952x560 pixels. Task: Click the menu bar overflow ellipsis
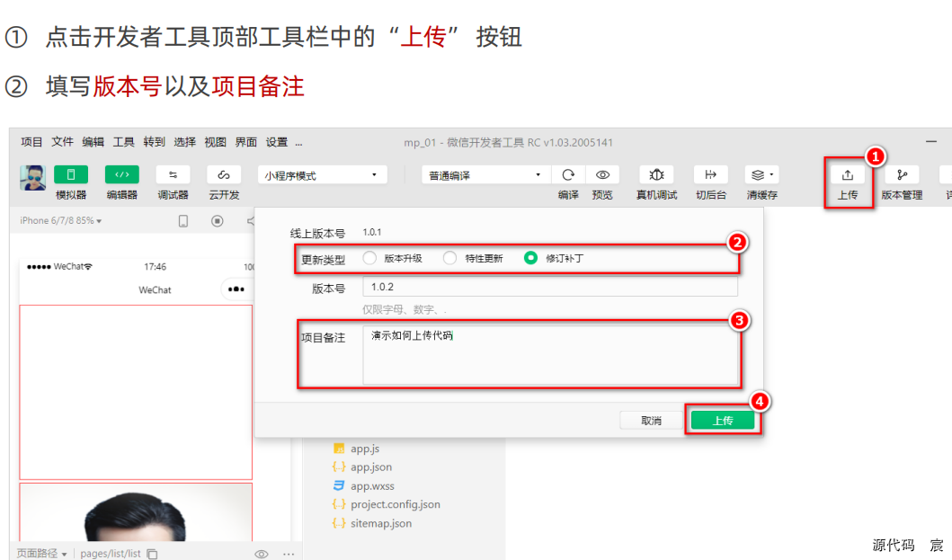click(298, 144)
